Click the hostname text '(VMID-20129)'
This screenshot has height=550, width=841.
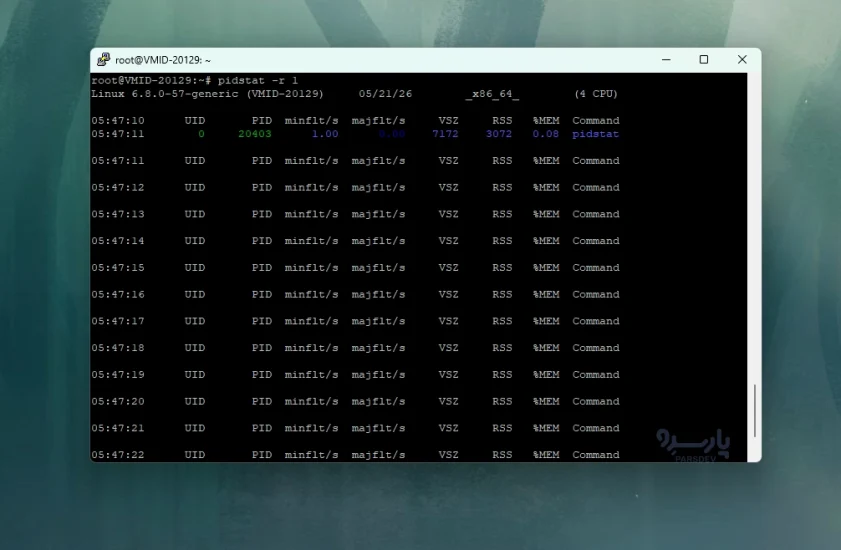click(x=285, y=94)
